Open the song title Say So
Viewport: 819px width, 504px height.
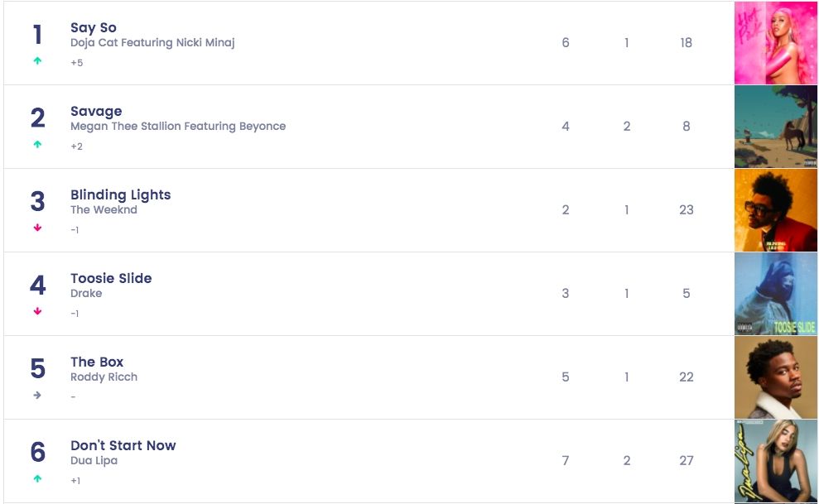[94, 28]
